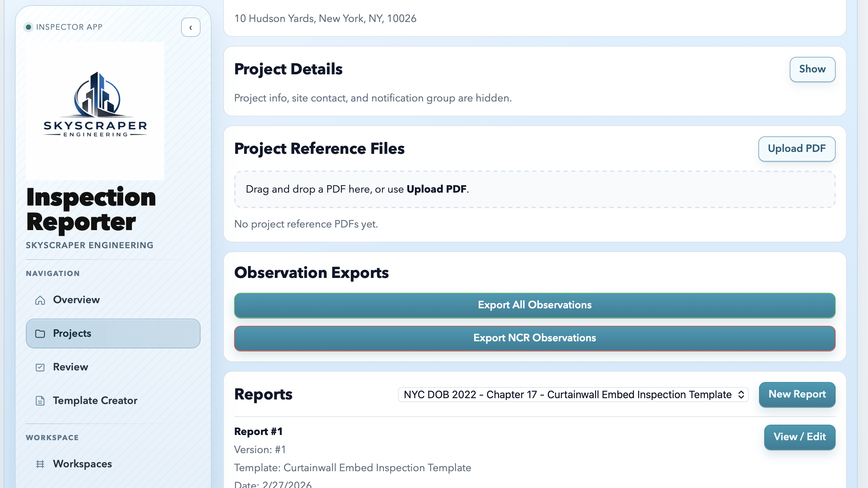The width and height of the screenshot is (868, 488).
Task: Open Review via the checklist icon
Action: pyautogui.click(x=40, y=367)
